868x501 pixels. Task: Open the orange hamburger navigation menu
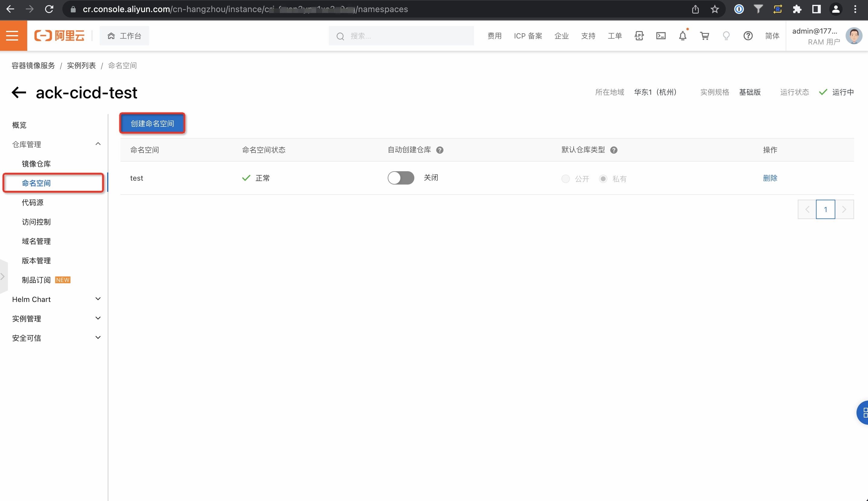pyautogui.click(x=13, y=36)
